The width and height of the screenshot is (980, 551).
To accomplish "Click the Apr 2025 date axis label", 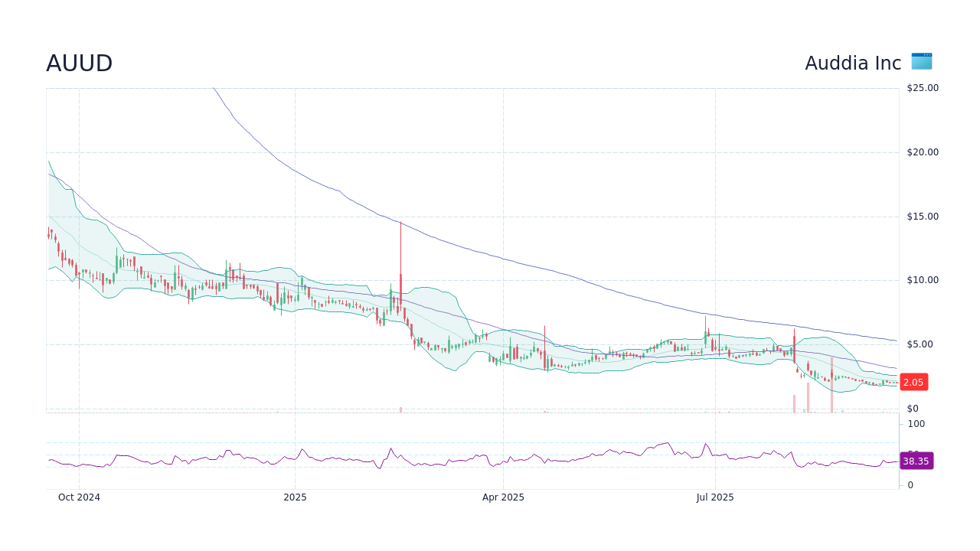I will (x=503, y=497).
